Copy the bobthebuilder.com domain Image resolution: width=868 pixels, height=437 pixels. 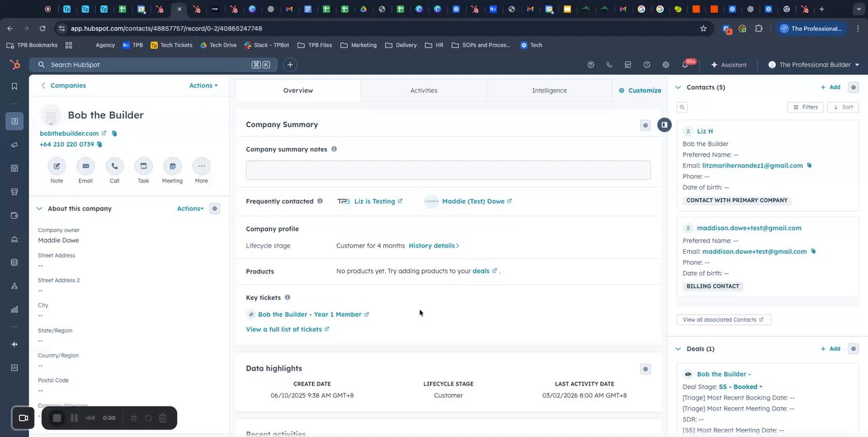pos(114,134)
